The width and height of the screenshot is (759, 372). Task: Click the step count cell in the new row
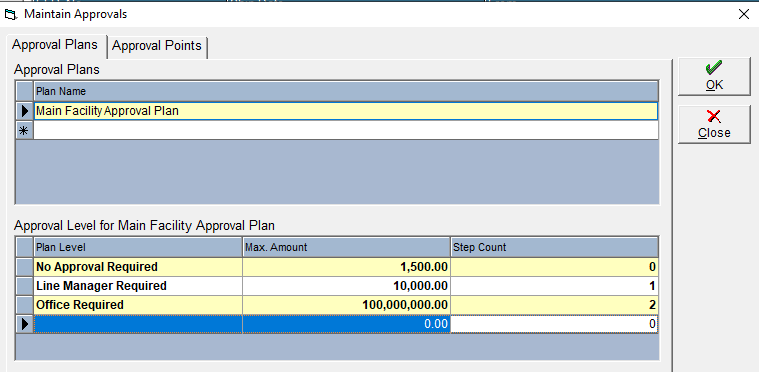click(554, 324)
